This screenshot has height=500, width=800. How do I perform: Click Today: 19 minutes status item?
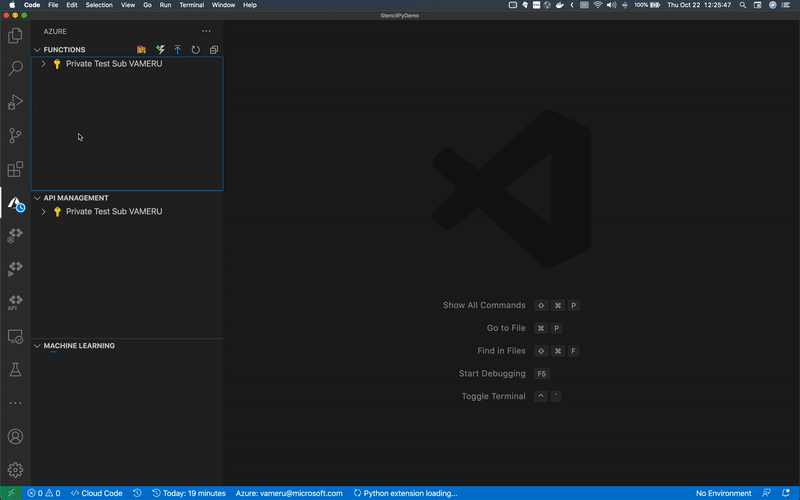189,493
